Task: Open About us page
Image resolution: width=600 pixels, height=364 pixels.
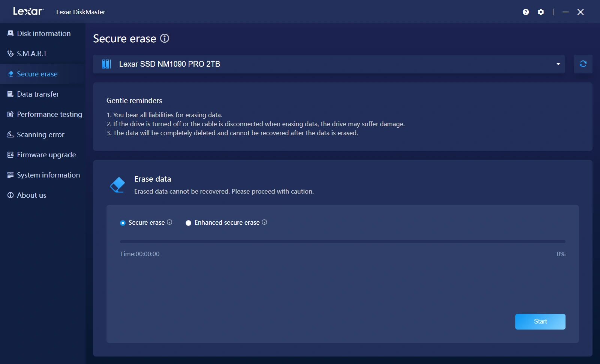Action: (x=43, y=195)
